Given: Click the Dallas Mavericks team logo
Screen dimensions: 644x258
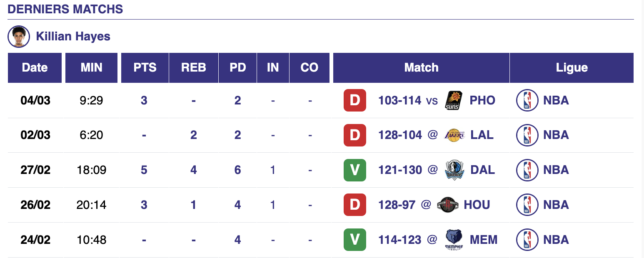Looking at the screenshot, I should (454, 170).
